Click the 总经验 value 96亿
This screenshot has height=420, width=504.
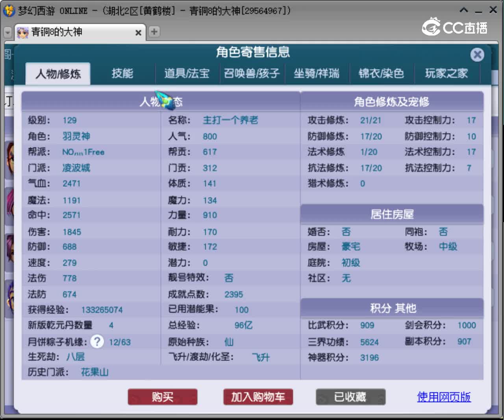[244, 325]
